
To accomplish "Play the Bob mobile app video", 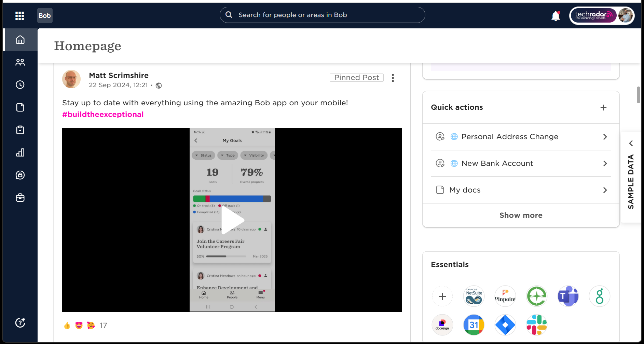I will tap(232, 220).
